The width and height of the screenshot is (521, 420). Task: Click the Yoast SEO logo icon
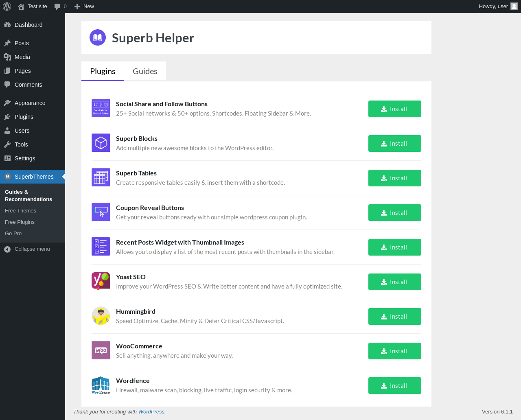[x=101, y=281]
